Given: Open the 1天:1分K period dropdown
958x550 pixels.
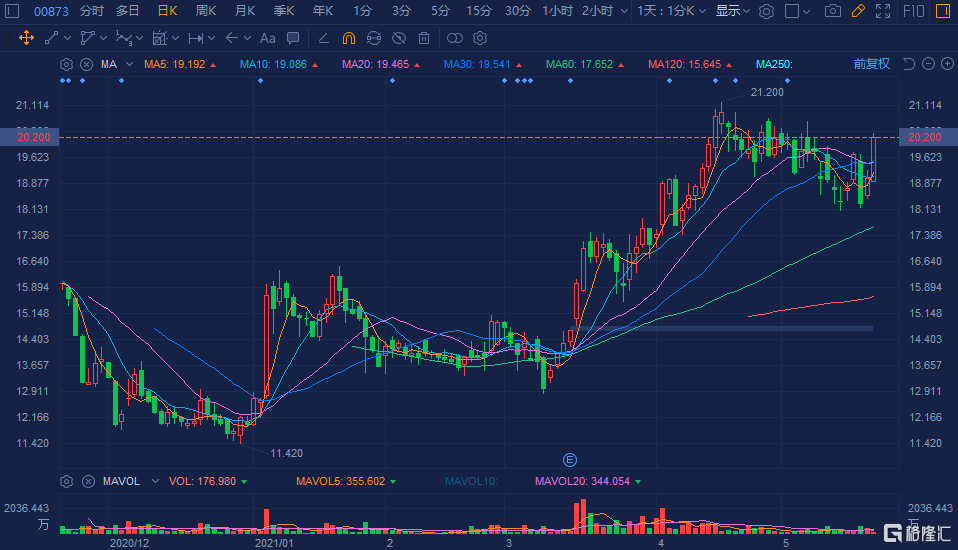Looking at the screenshot, I should tap(673, 11).
